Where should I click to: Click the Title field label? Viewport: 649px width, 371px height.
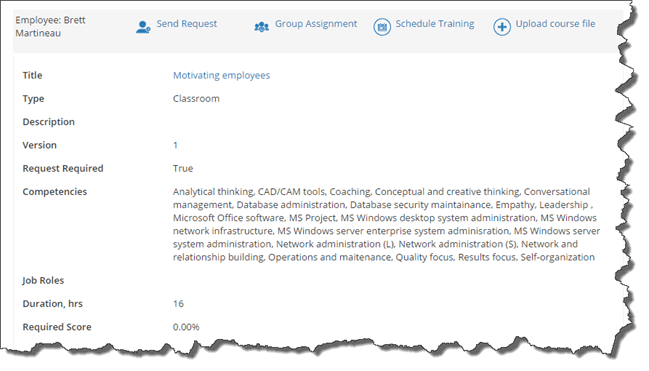click(x=32, y=75)
